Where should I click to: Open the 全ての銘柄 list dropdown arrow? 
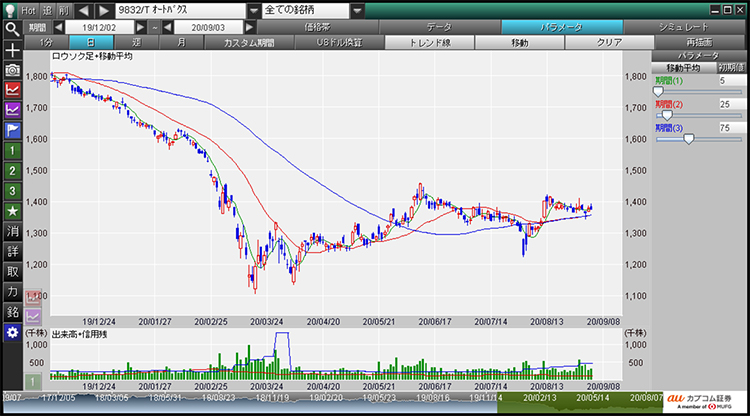click(x=357, y=11)
